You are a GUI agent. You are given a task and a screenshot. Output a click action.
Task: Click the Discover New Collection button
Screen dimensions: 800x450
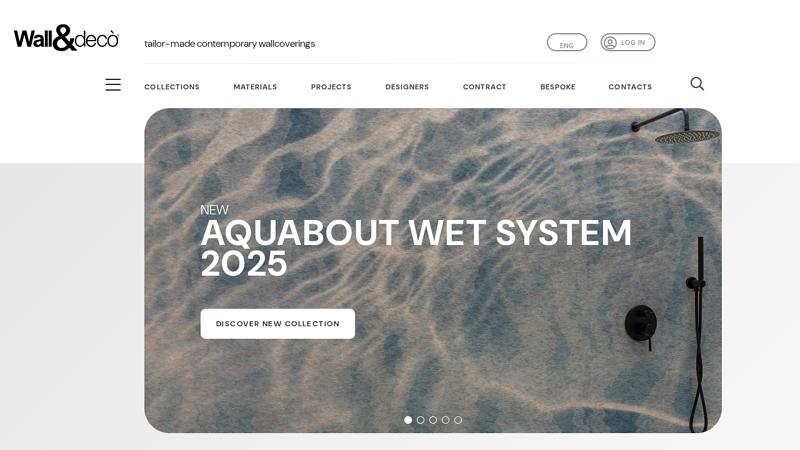tap(278, 323)
